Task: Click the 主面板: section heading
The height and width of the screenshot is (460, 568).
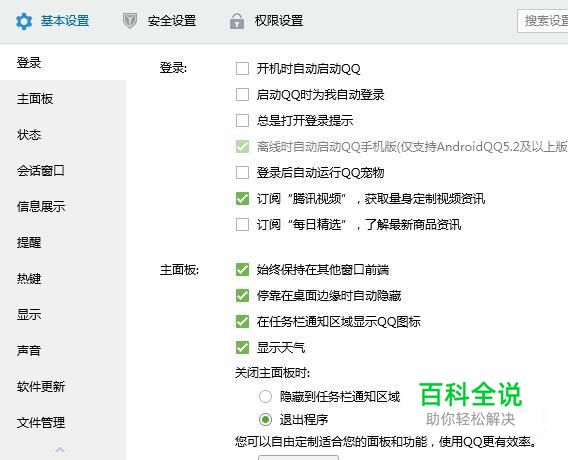Action: (x=179, y=270)
